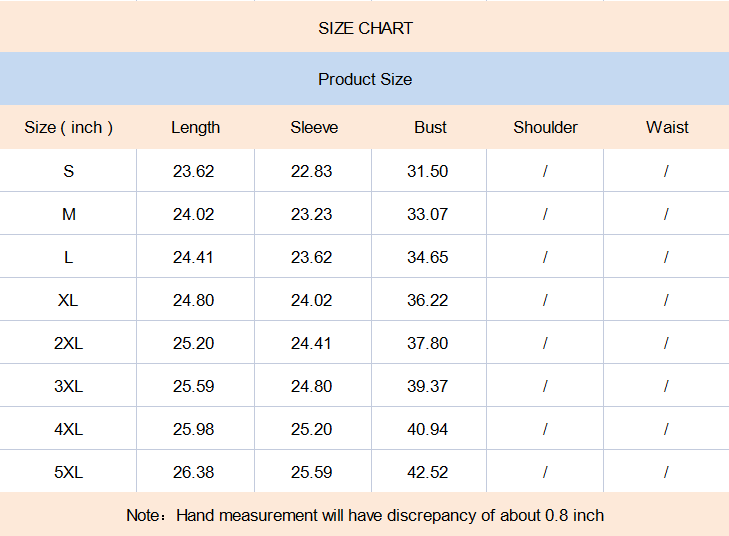
Task: Select the 42.52 bust value for 5XL
Action: coord(428,472)
